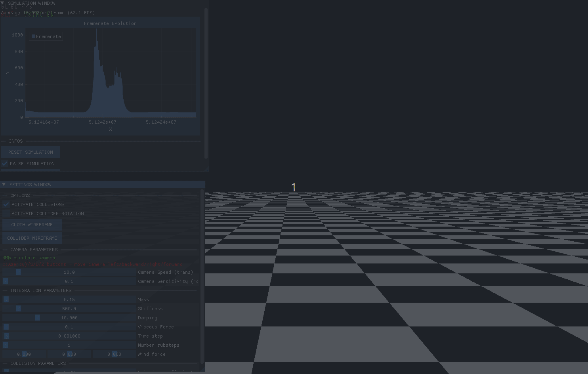Click the Average ms/frame FPS text
Image resolution: width=588 pixels, height=374 pixels.
tap(48, 13)
